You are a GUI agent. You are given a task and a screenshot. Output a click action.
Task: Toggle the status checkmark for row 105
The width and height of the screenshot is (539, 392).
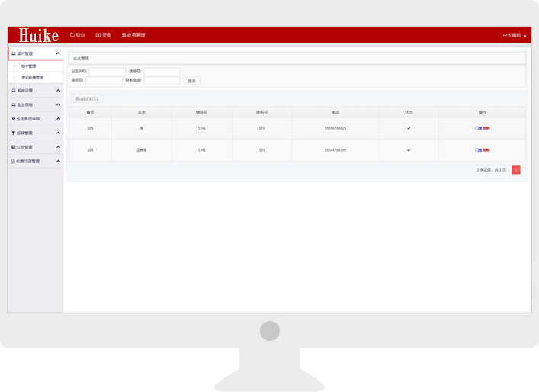(409, 128)
